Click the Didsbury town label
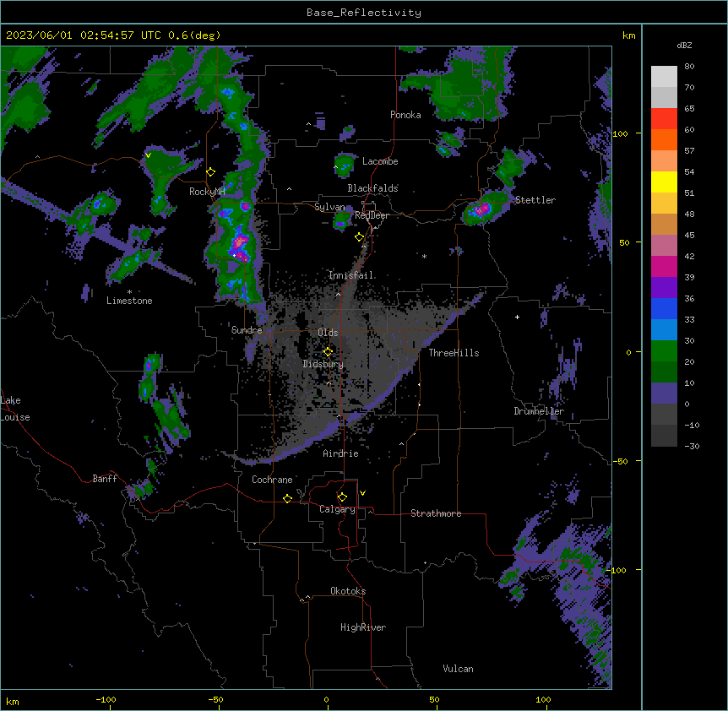Screen dimensions: 728x711 point(323,364)
